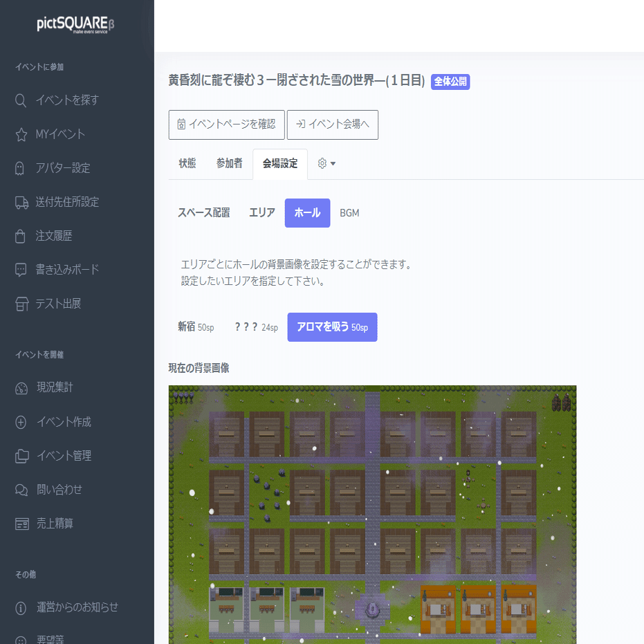Viewport: 644px width, 644px height.
Task: Click the info icon beside 運営からのお知らせ
Action: [x=21, y=608]
